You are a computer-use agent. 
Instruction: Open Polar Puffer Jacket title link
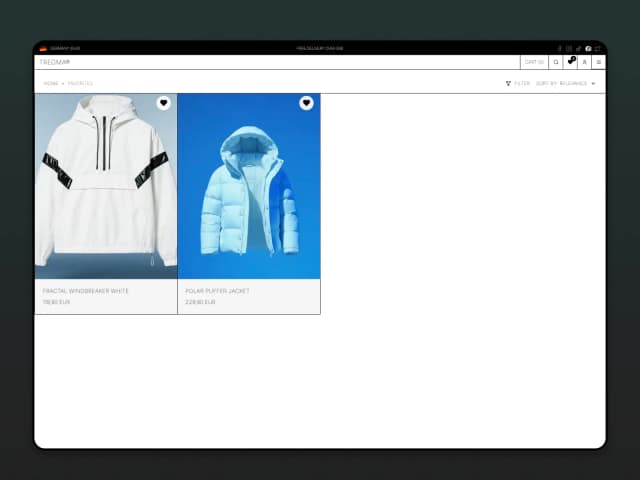pos(217,291)
